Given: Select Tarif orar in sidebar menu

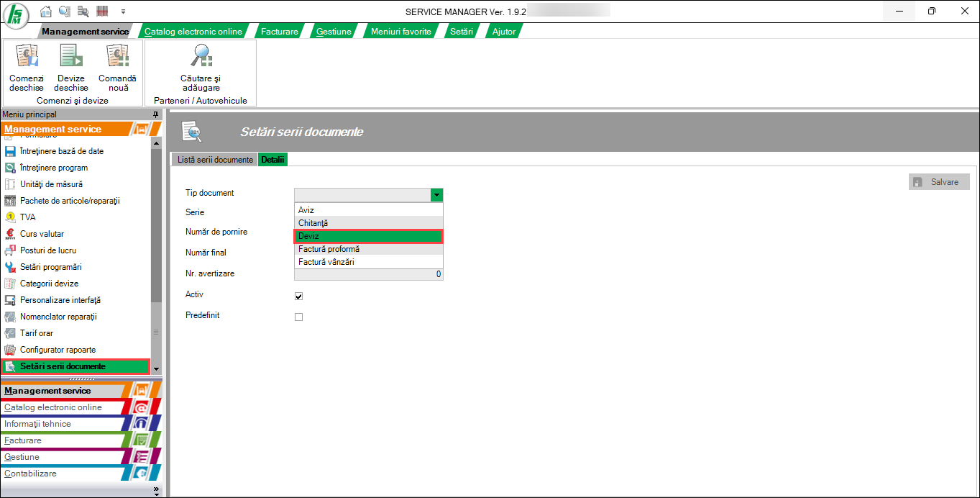Looking at the screenshot, I should coord(37,333).
